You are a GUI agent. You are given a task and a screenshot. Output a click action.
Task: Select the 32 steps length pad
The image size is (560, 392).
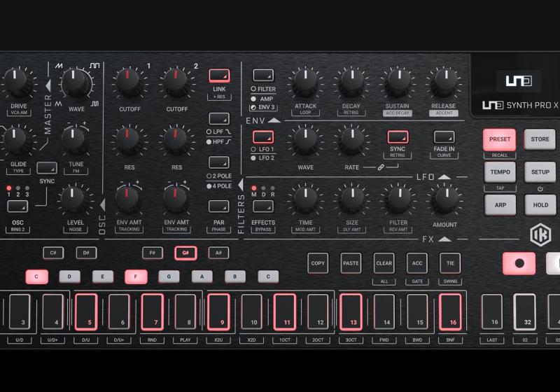(524, 311)
